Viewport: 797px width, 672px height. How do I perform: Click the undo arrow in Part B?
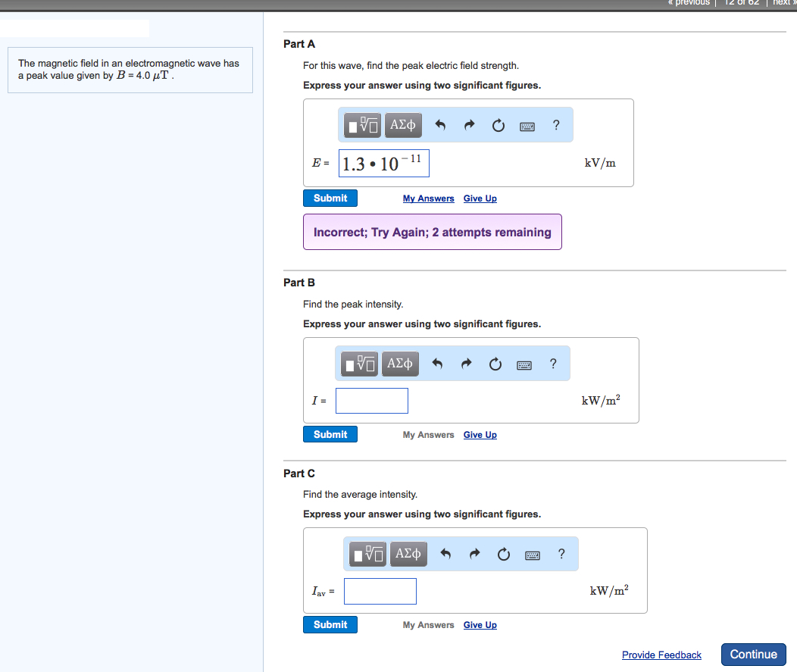(x=437, y=364)
